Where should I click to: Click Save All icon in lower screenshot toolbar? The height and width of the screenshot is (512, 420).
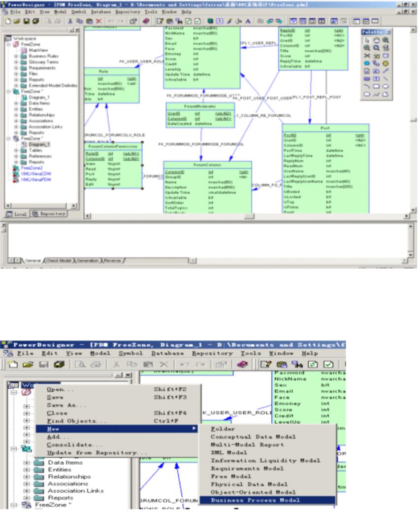(59, 364)
